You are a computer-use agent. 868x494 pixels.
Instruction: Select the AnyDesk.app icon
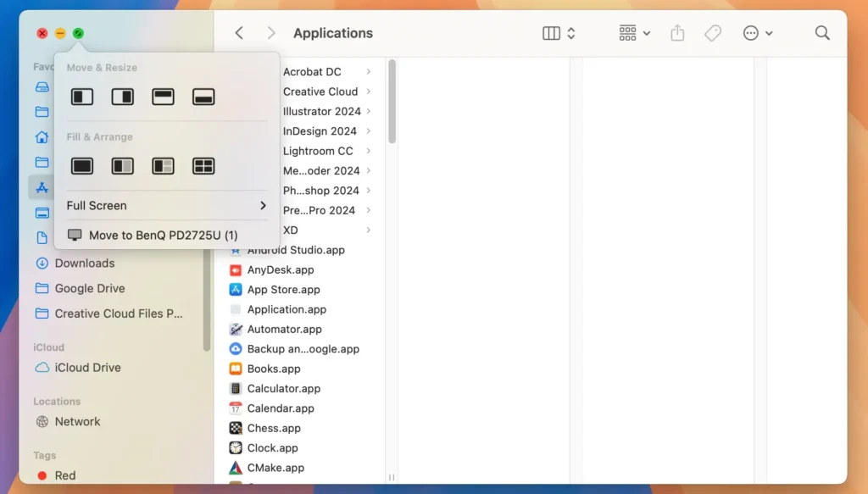[236, 270]
